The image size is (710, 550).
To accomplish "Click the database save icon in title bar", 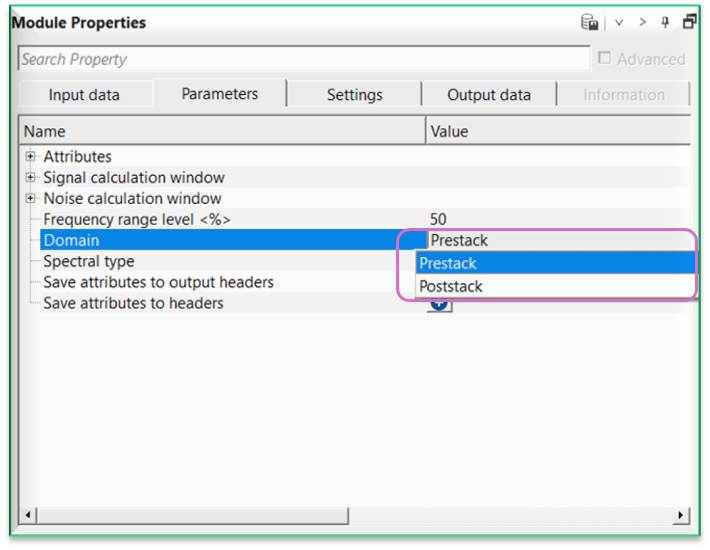I will (590, 22).
